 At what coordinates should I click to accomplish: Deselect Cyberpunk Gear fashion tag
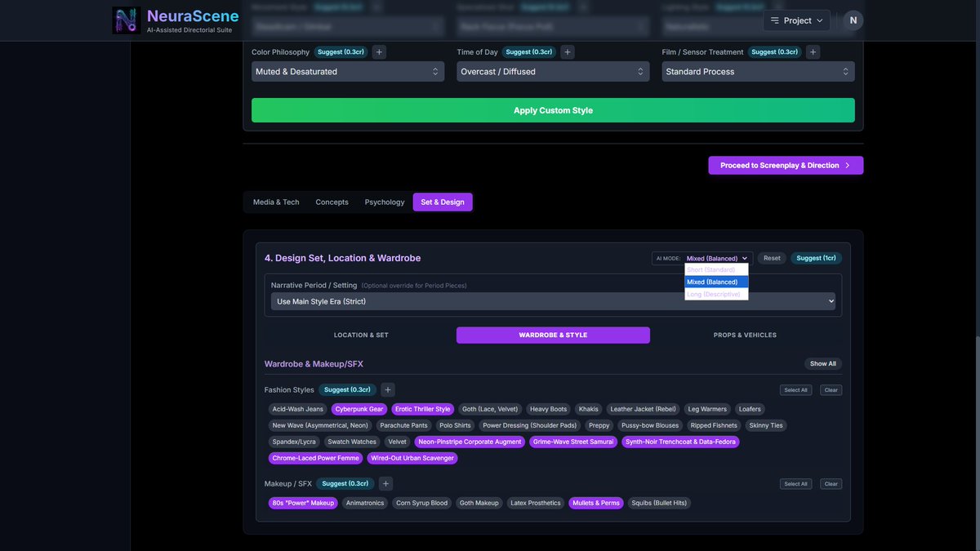point(359,409)
